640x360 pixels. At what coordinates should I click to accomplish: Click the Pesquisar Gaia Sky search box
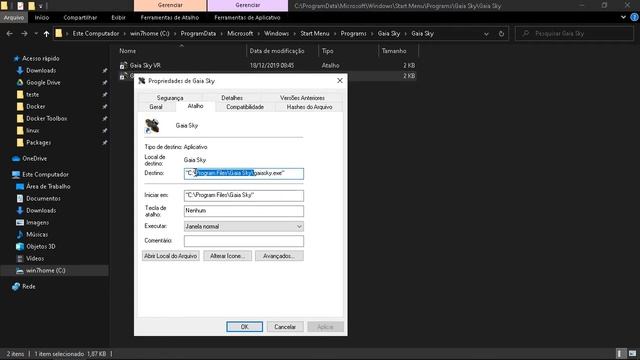[574, 34]
